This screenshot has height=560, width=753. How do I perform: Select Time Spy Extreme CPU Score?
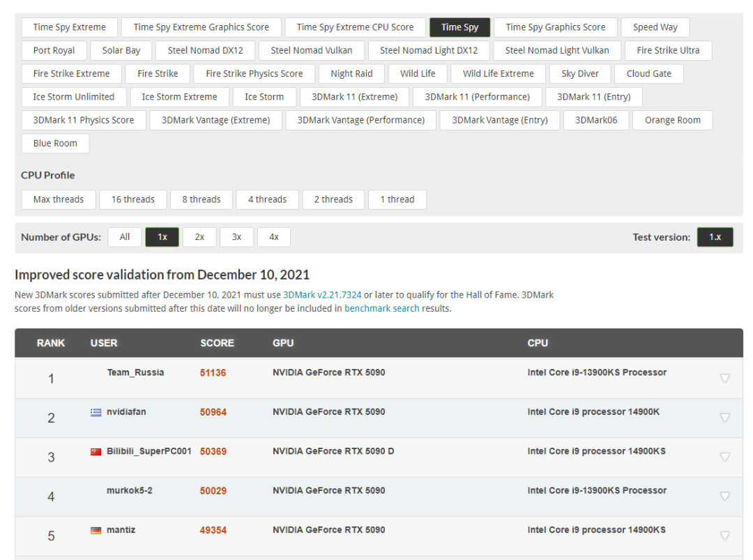point(355,27)
